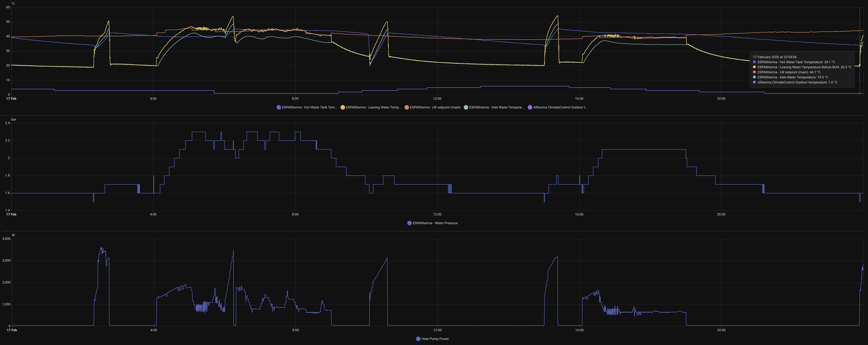Toggle Altherma ClimateControl Outdoor legend label

tap(560, 107)
